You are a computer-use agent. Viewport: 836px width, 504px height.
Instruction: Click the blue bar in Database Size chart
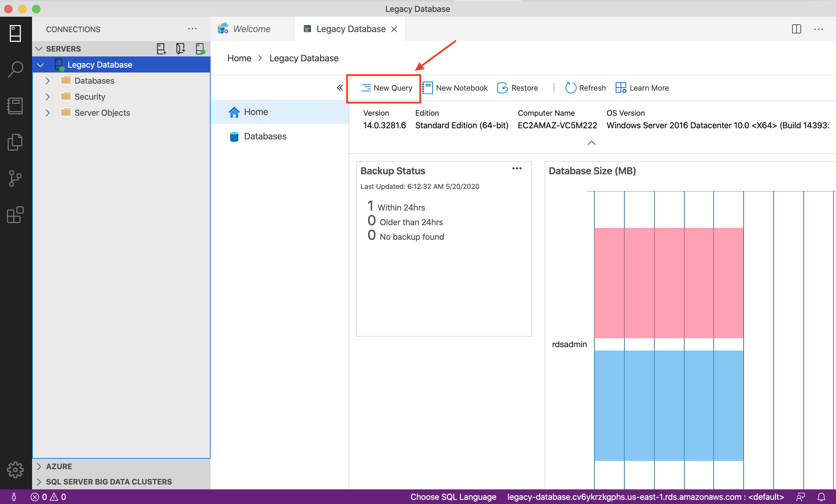669,406
